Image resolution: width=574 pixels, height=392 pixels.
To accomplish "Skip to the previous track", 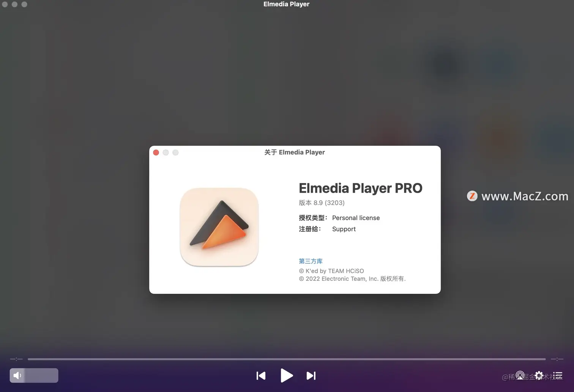I will [x=261, y=376].
